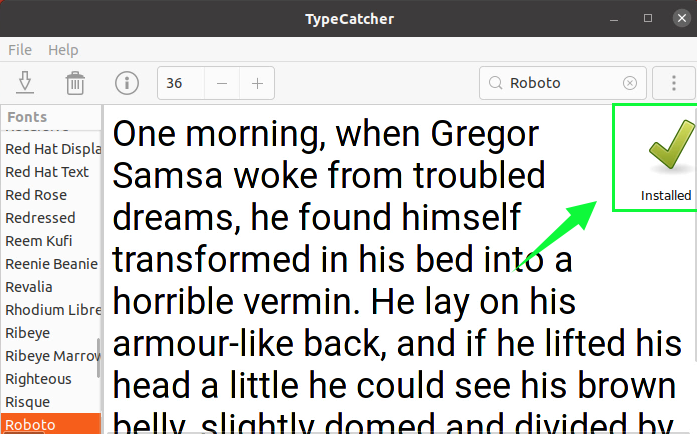This screenshot has width=697, height=434.
Task: Click the download font icon
Action: (x=26, y=83)
